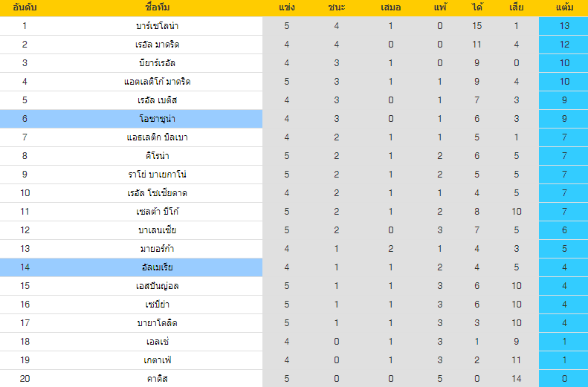588x387 pixels.
Task: Click the แต้ม column header
Action: [x=564, y=7]
